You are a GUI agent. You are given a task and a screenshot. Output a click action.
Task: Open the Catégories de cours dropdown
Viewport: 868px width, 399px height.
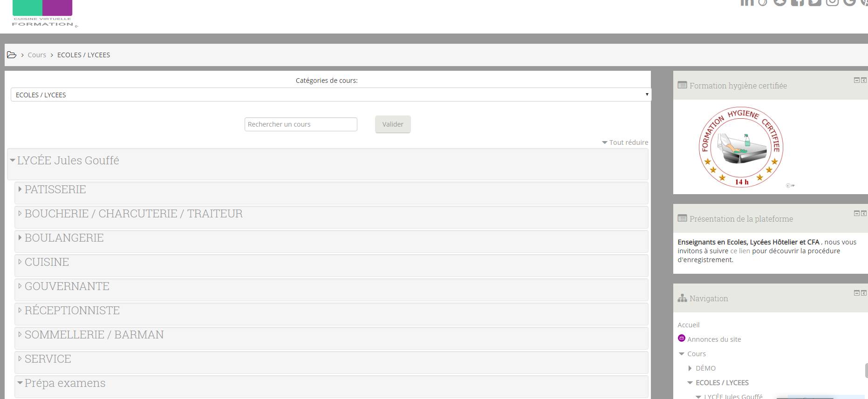331,95
